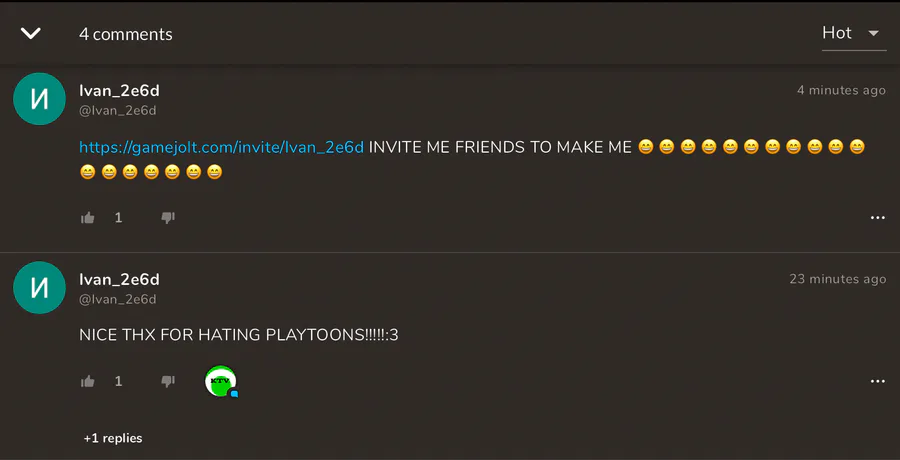The height and width of the screenshot is (460, 900).
Task: Expand the +1 replies thread
Action: pos(113,438)
